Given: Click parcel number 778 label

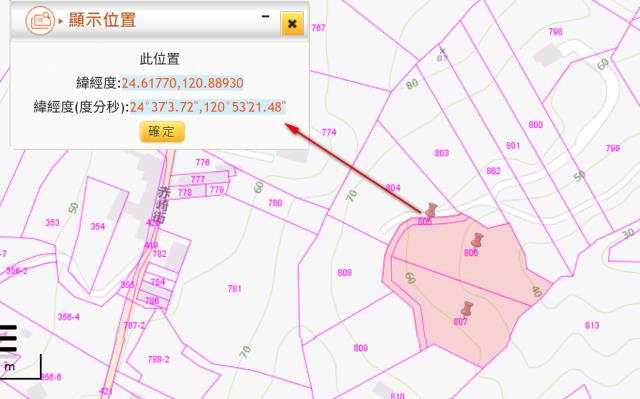Looking at the screenshot, I should [x=185, y=192].
